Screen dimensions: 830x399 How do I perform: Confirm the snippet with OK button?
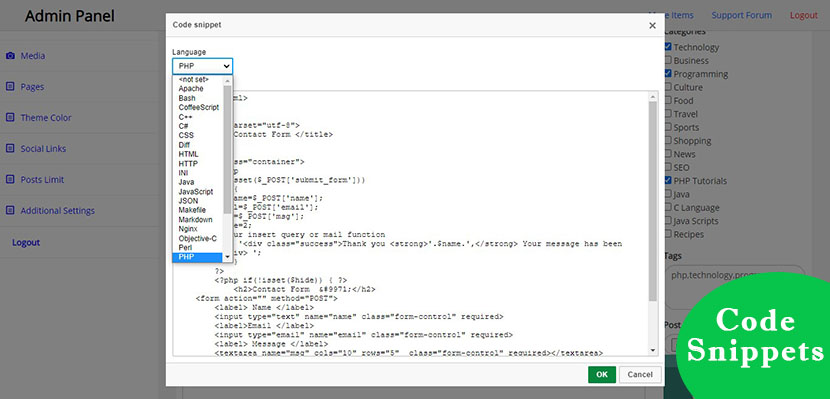(x=602, y=374)
